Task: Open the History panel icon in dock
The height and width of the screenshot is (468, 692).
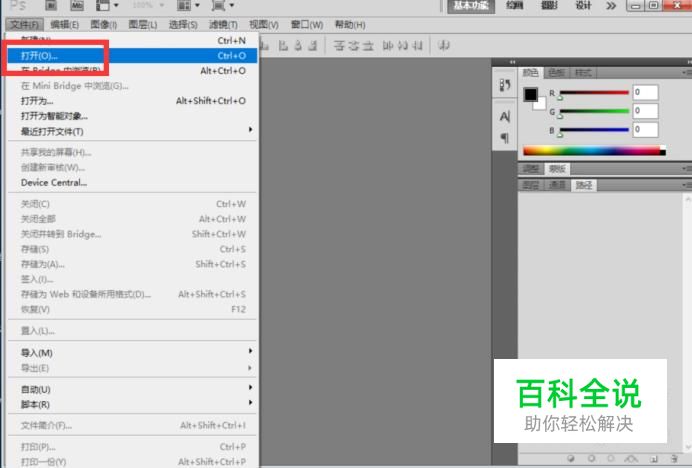Action: pos(504,85)
